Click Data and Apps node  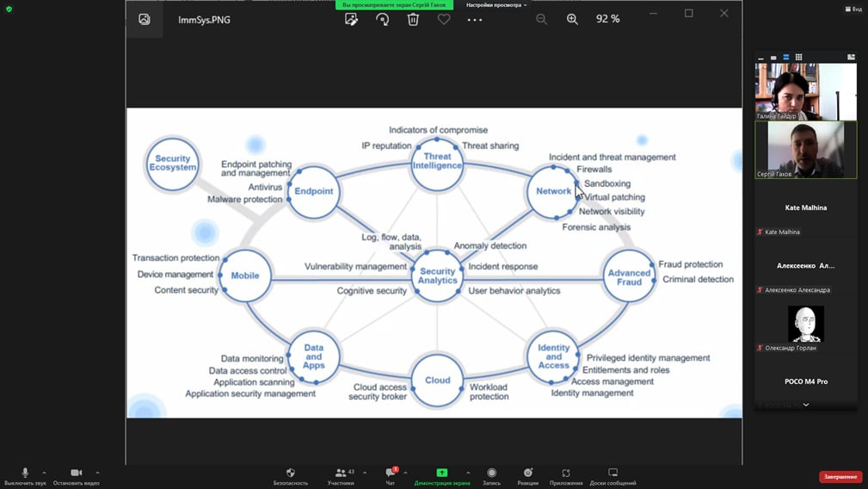[313, 357]
